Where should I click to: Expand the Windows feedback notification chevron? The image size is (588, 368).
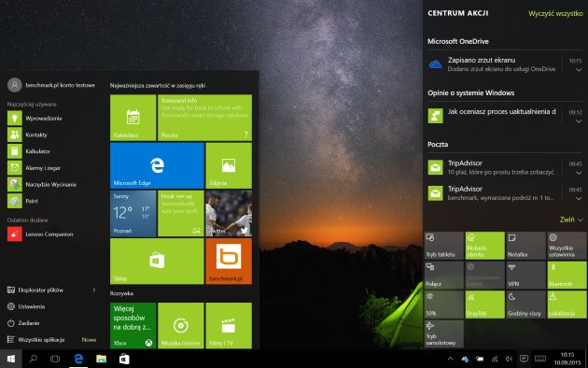click(579, 121)
